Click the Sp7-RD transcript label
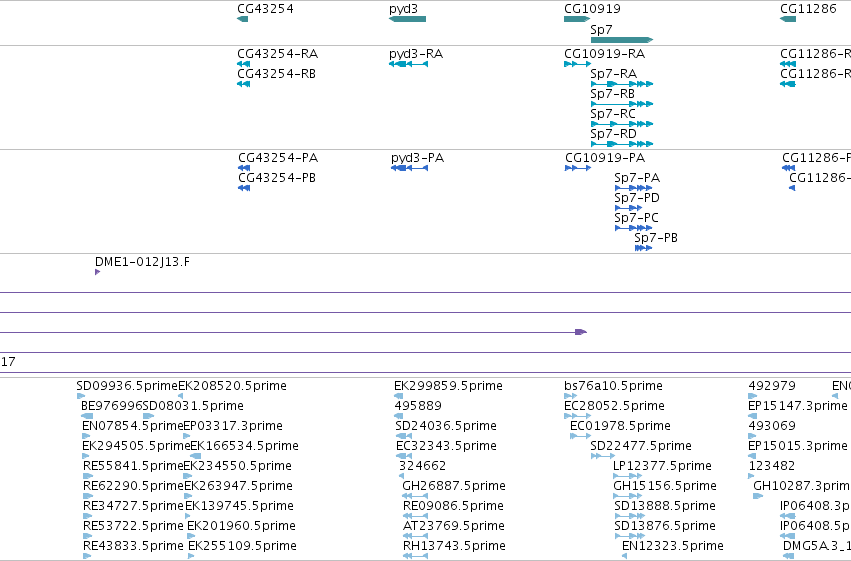 pos(613,134)
